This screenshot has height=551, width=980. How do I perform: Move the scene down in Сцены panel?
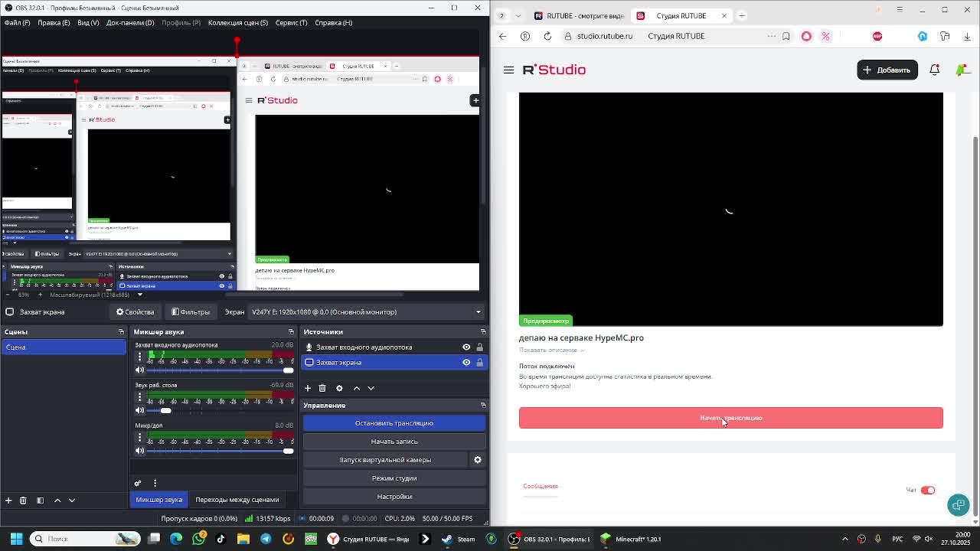pyautogui.click(x=72, y=500)
